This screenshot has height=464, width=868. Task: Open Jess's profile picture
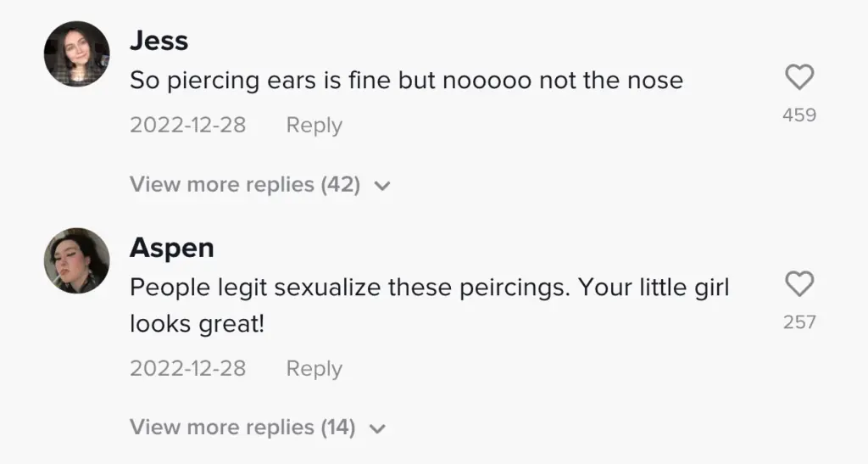tap(77, 54)
